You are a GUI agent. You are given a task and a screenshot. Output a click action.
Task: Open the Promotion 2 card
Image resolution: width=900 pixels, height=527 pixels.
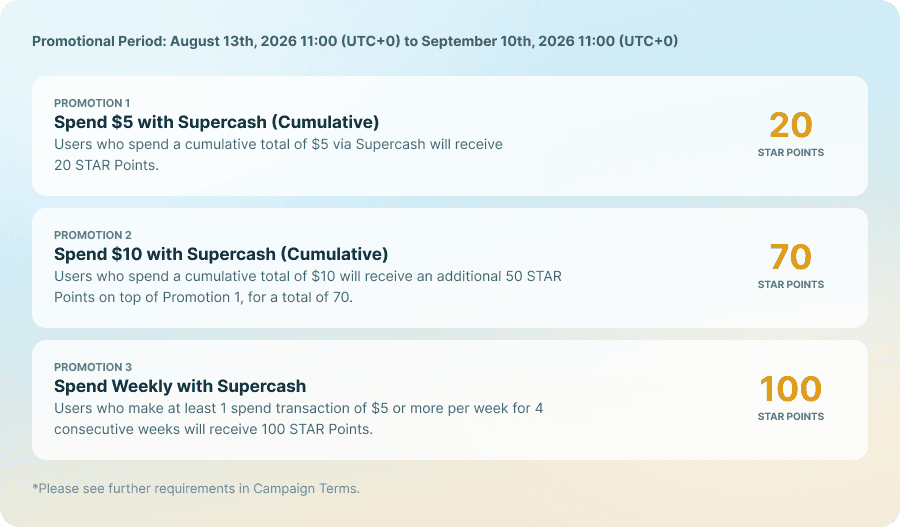click(x=450, y=268)
